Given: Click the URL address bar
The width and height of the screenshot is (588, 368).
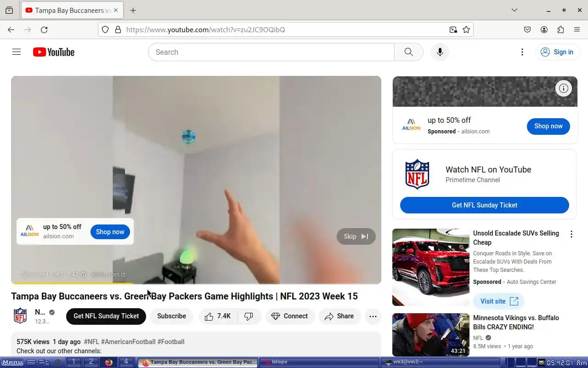Looking at the screenshot, I should pos(285,29).
